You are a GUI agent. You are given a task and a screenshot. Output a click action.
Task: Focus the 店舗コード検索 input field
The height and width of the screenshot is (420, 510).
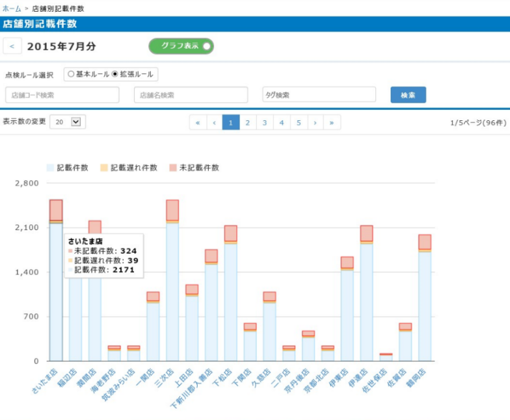[62, 95]
